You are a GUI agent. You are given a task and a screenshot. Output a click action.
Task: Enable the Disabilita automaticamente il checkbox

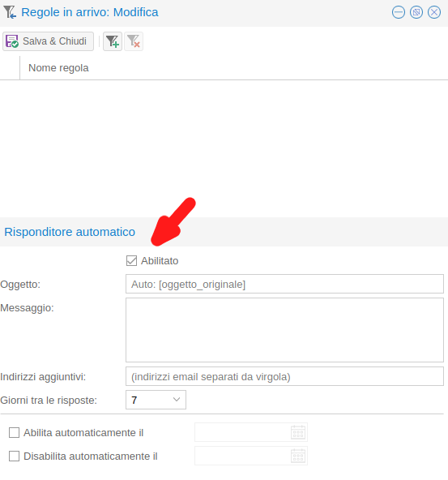[x=14, y=456]
